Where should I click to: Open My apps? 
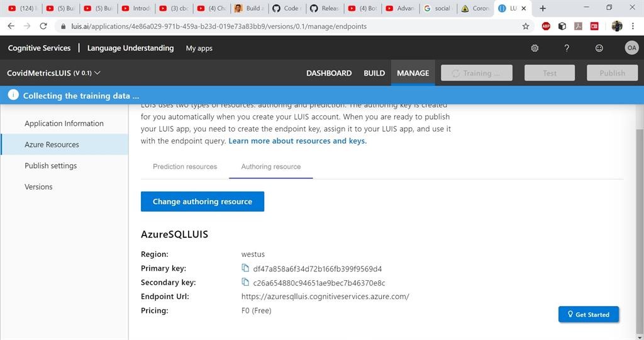(199, 48)
